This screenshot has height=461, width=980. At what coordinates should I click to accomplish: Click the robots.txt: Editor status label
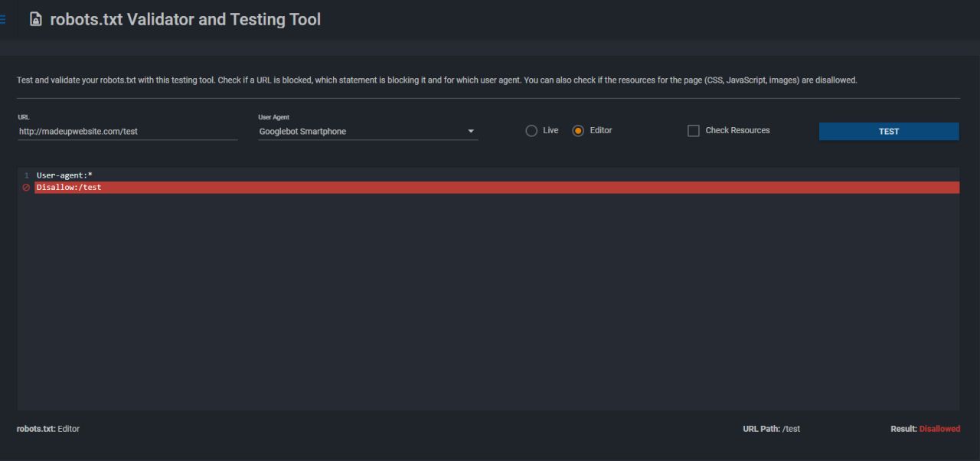pos(48,429)
